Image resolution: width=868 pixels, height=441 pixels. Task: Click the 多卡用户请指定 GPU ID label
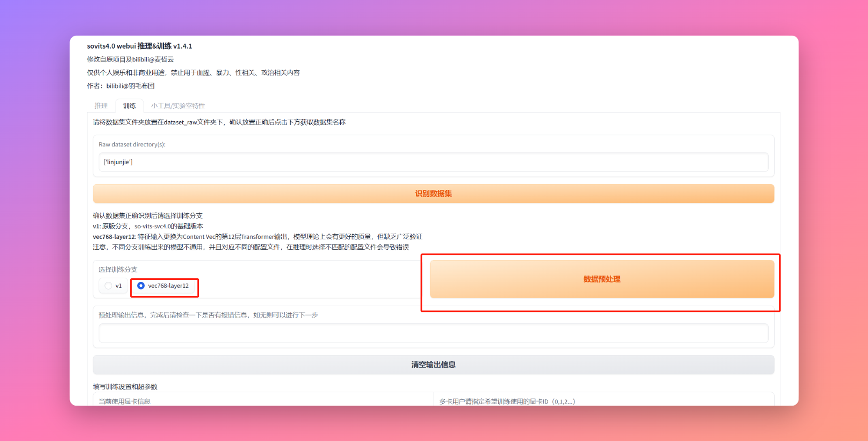click(506, 401)
